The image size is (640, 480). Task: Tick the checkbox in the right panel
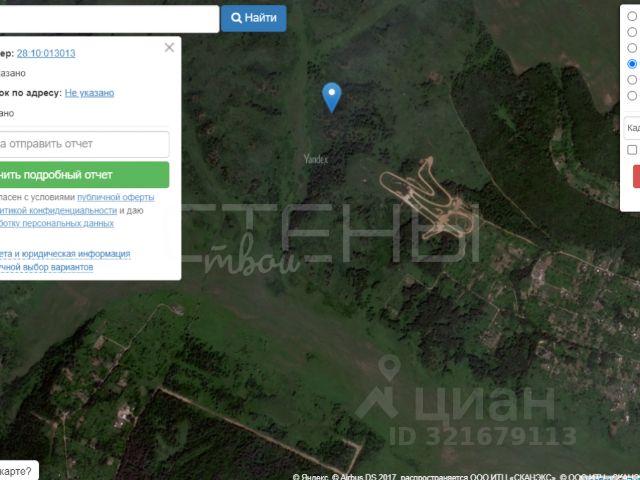[632, 150]
